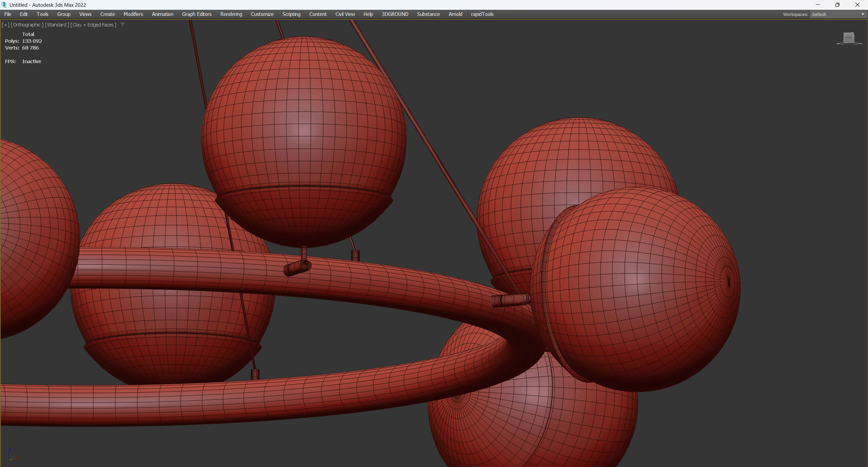Open the Modifiers menu

tap(133, 14)
